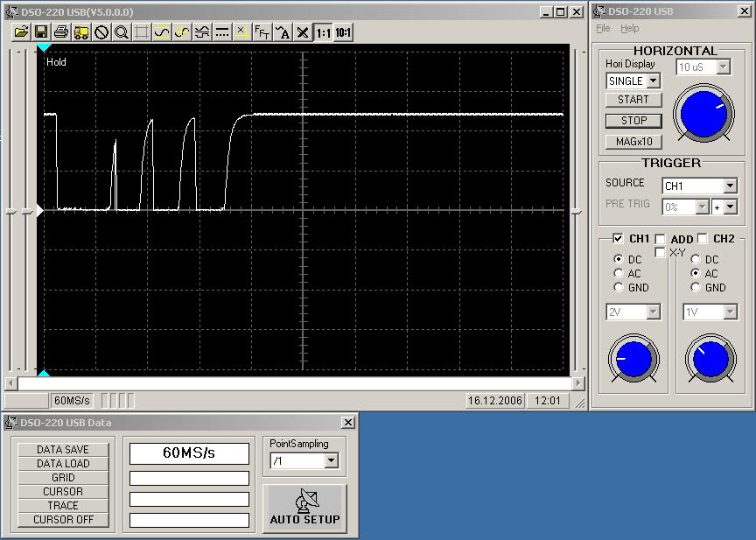Click the double-wave envelope toolbar icon
The height and width of the screenshot is (540, 756).
tap(202, 32)
